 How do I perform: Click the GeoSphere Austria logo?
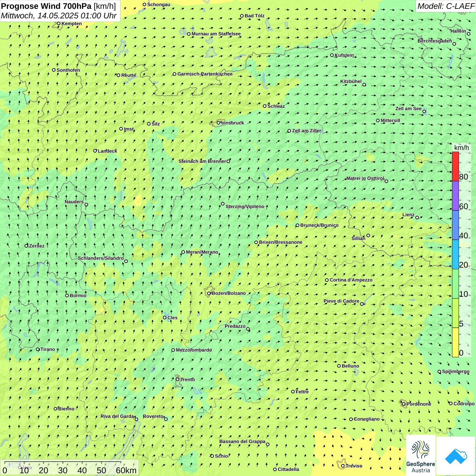click(421, 456)
